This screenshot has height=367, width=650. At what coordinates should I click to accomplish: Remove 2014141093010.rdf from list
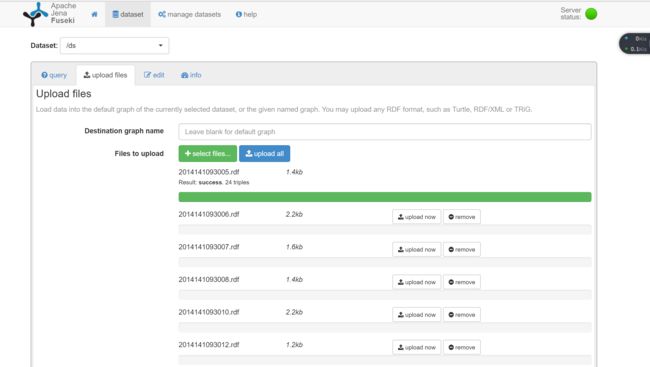coord(462,315)
